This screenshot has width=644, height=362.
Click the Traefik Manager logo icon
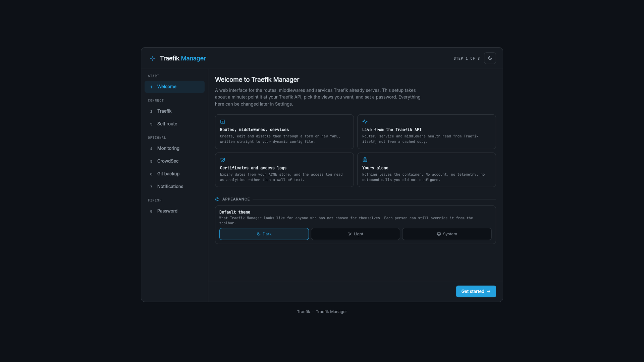click(x=152, y=58)
